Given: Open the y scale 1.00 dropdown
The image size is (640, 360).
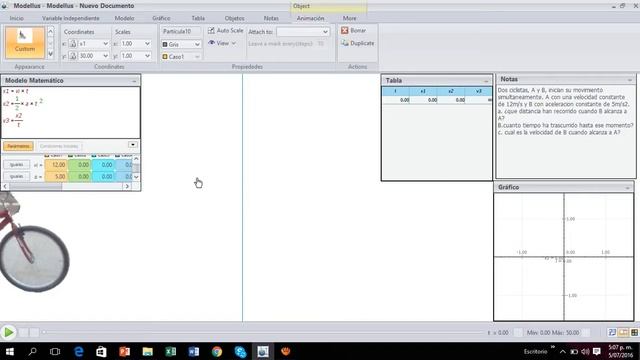Looking at the screenshot, I should 147,56.
